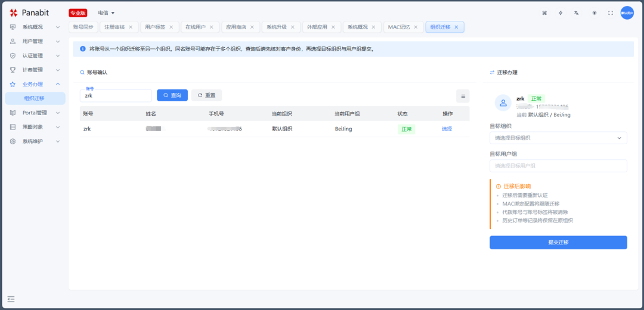Click the Panabit logo
The image size is (644, 310).
click(29, 13)
